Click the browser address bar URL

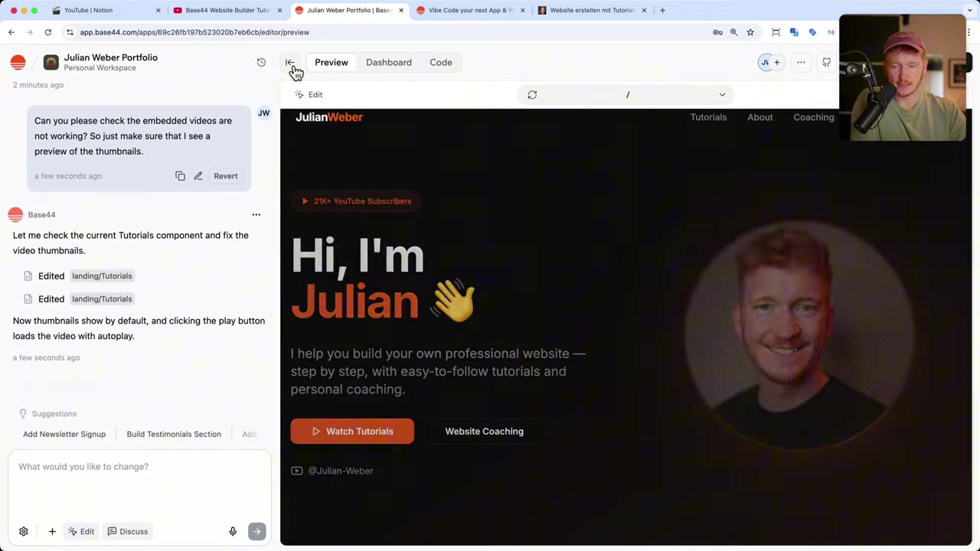pyautogui.click(x=194, y=32)
